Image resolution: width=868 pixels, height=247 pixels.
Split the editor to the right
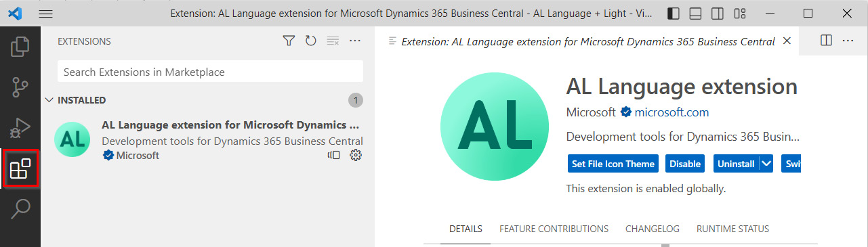pyautogui.click(x=826, y=41)
